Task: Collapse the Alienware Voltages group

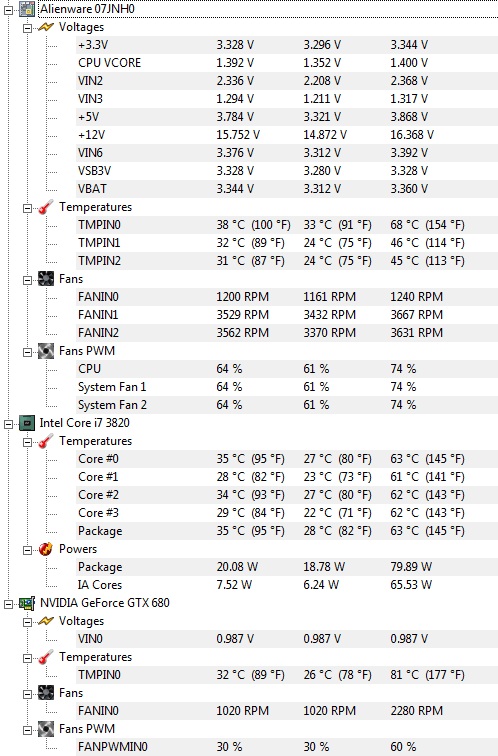Action: pos(27,28)
